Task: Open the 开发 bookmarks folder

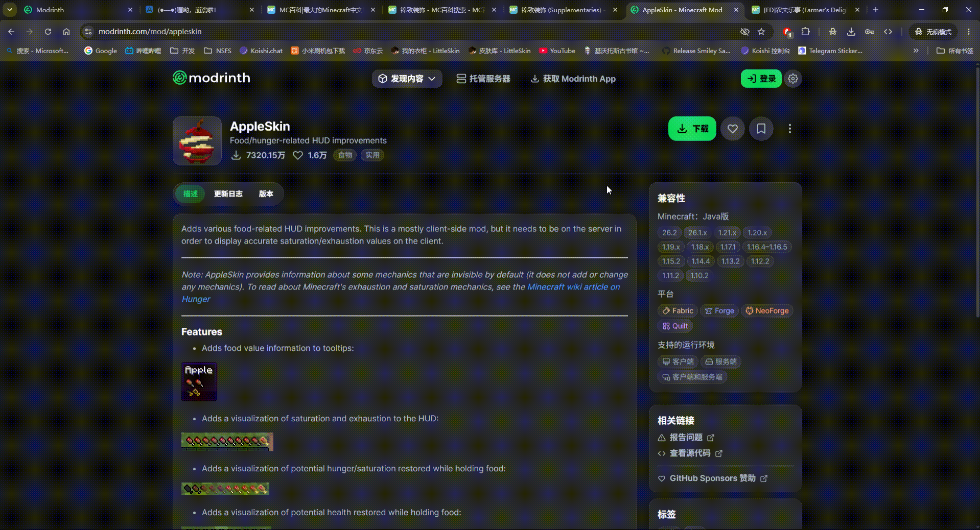Action: pyautogui.click(x=182, y=51)
